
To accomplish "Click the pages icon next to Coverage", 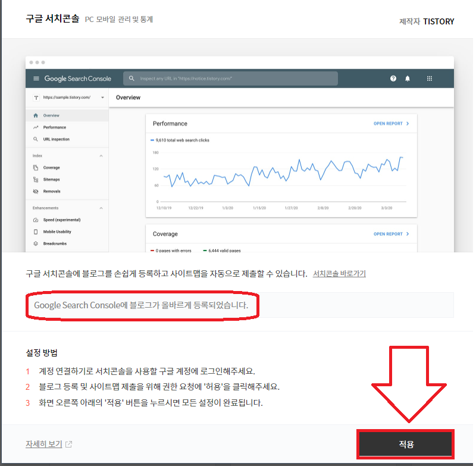I will pyautogui.click(x=36, y=168).
